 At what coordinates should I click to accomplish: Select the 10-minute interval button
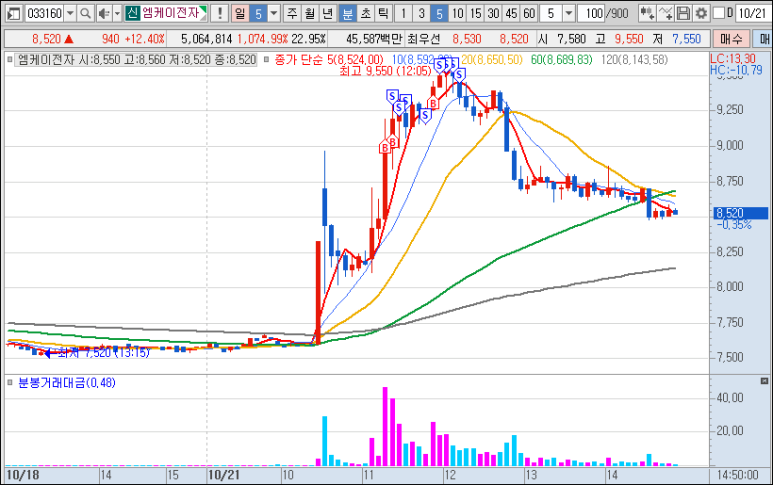(457, 13)
